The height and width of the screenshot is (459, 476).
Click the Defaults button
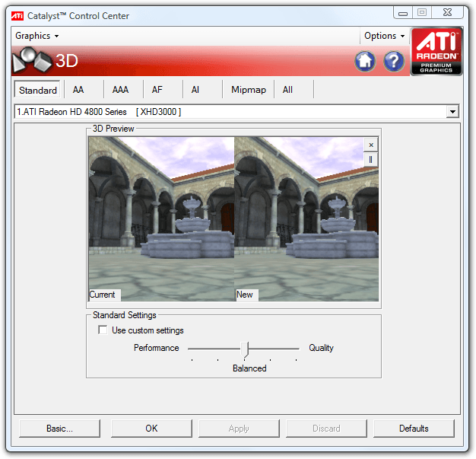pos(414,429)
